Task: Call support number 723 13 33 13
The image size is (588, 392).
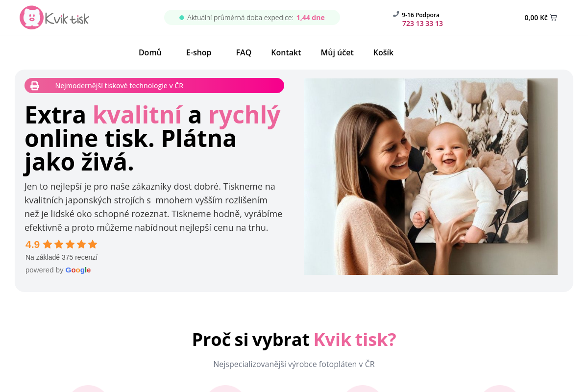Action: click(x=422, y=24)
